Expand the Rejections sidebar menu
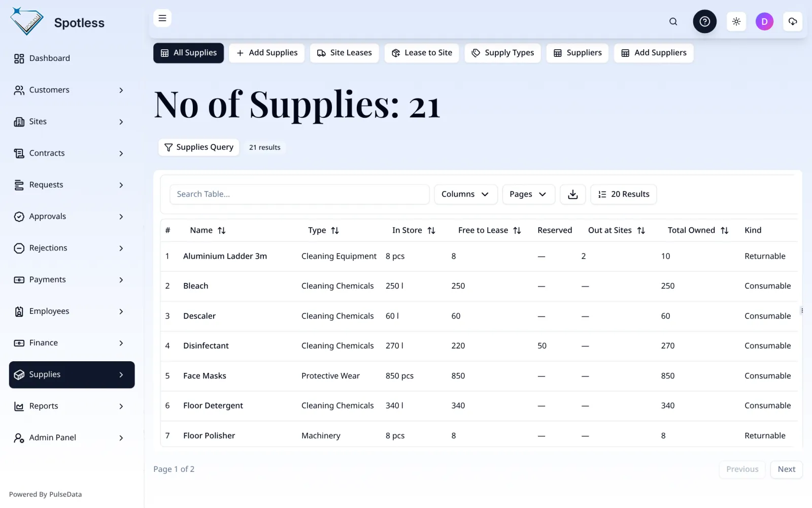This screenshot has width=812, height=508. [x=72, y=248]
